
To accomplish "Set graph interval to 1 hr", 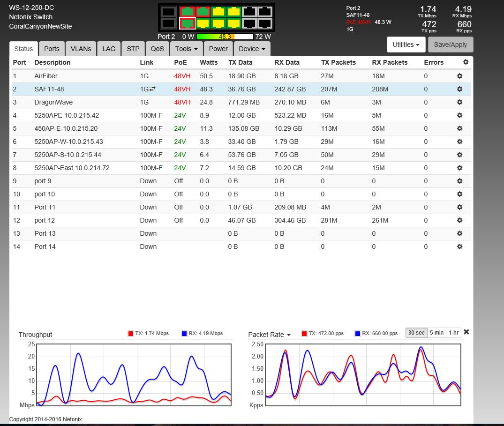I will pyautogui.click(x=453, y=333).
